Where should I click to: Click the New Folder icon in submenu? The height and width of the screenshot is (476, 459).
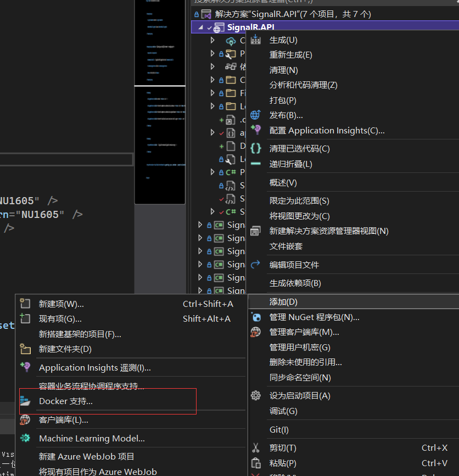coord(25,349)
